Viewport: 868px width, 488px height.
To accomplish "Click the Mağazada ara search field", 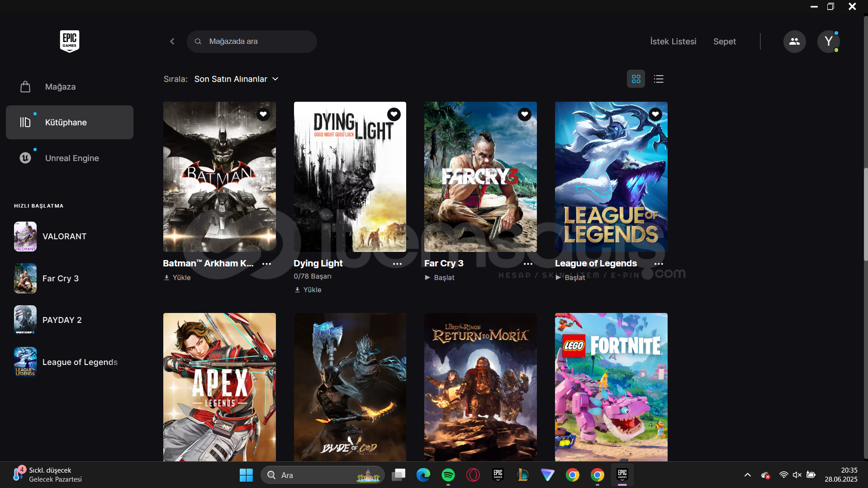I will [x=252, y=42].
